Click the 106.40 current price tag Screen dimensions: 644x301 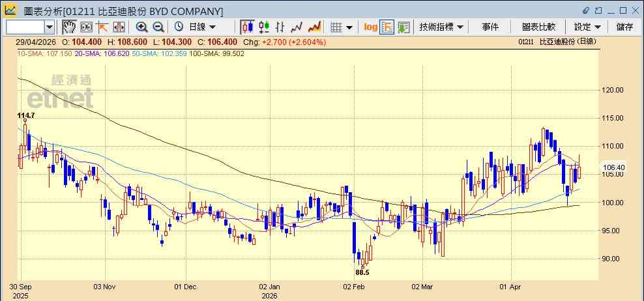point(613,167)
